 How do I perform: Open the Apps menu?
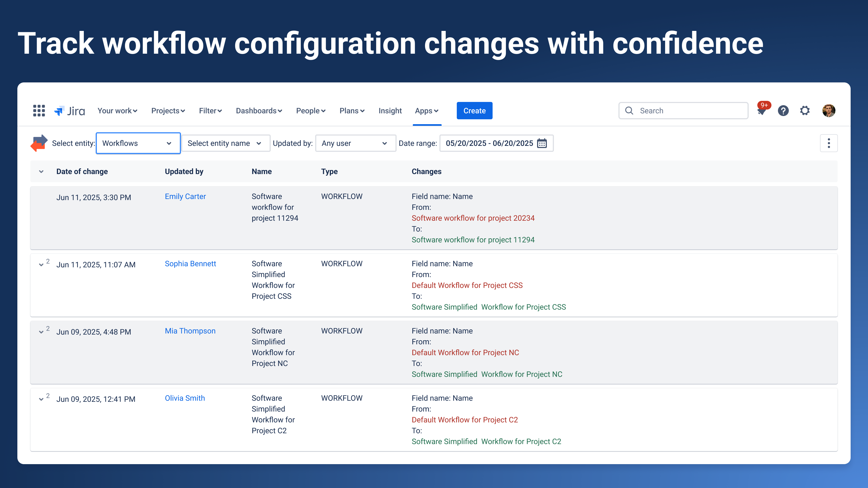[x=426, y=111]
